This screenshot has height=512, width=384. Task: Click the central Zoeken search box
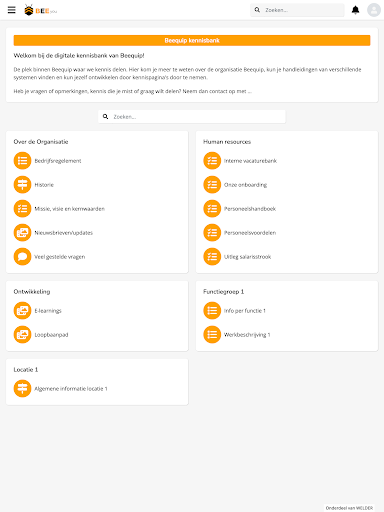(x=192, y=117)
